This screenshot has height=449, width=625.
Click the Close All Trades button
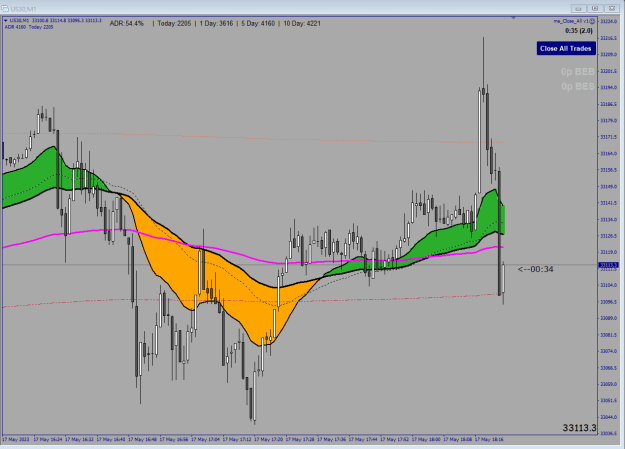[566, 48]
